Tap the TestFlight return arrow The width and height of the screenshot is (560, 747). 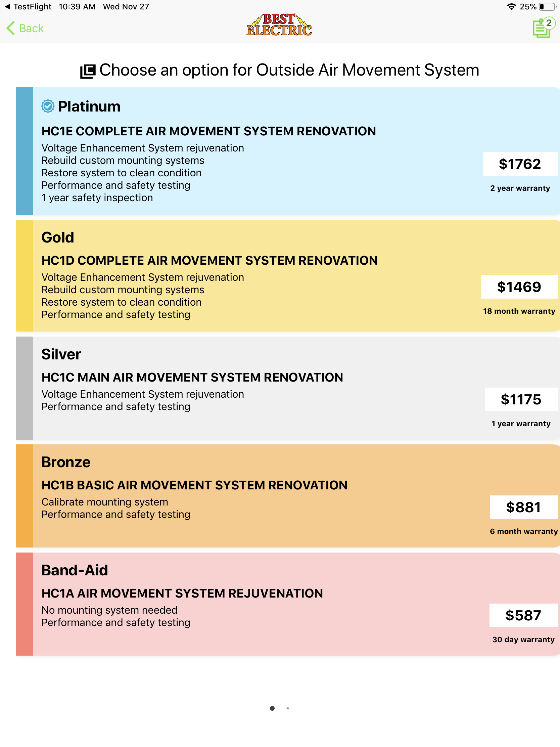pyautogui.click(x=7, y=7)
